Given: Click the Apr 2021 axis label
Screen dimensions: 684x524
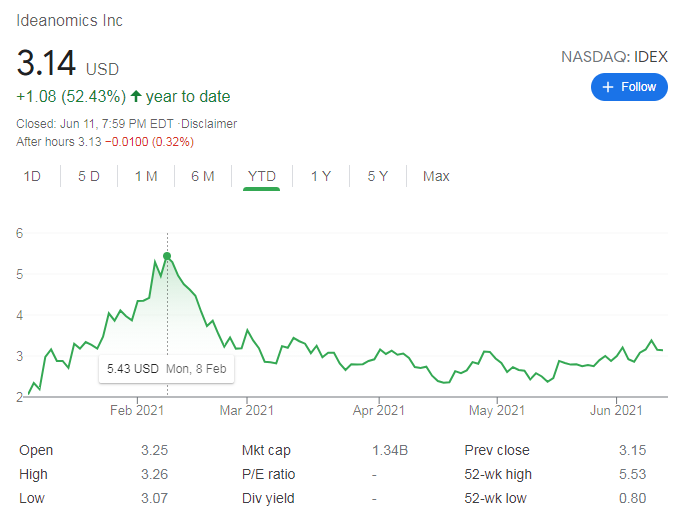Looking at the screenshot, I should [379, 411].
